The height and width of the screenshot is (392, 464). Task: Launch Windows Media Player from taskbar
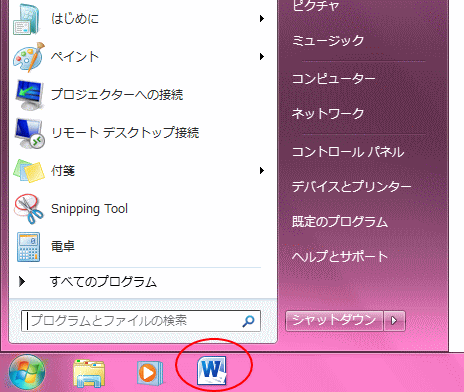[150, 372]
